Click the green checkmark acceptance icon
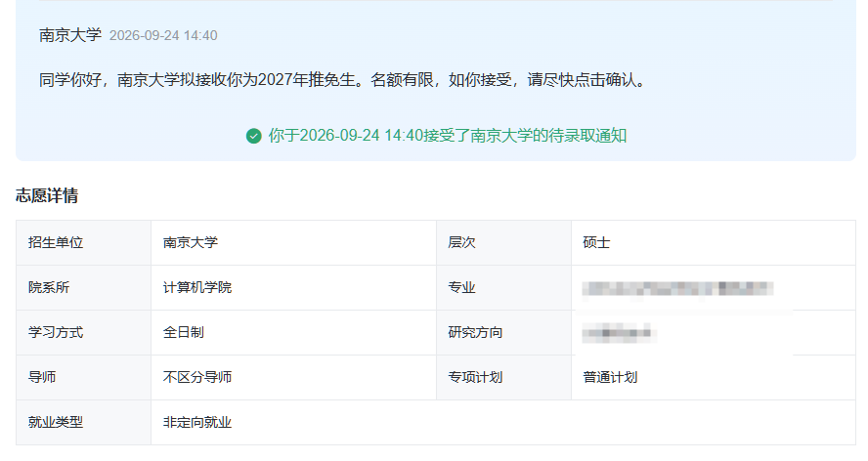This screenshot has width=868, height=461. [253, 136]
